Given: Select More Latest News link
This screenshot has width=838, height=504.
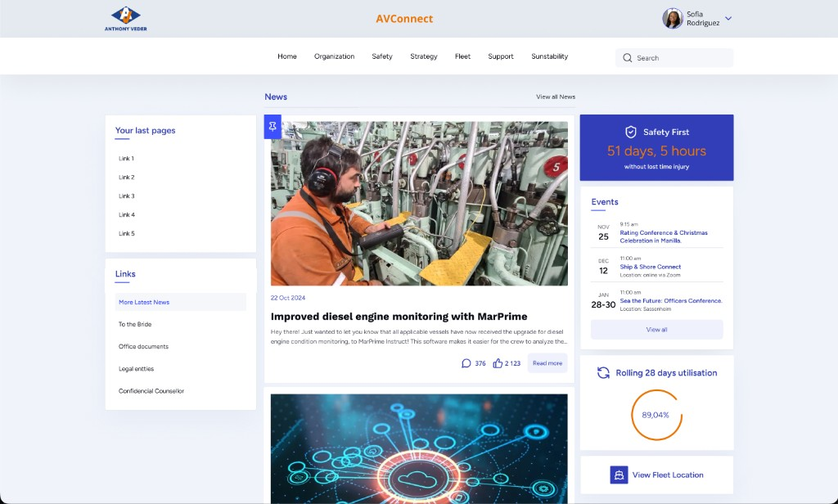Looking at the screenshot, I should (181, 302).
